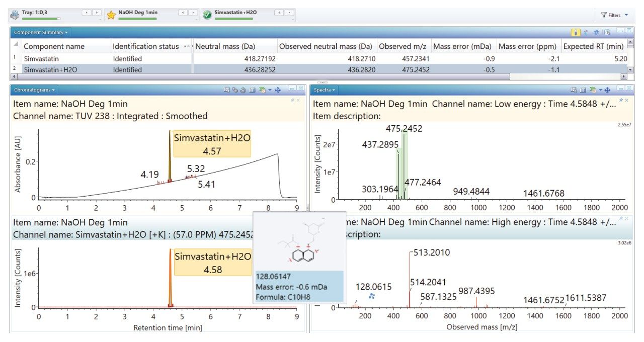Click the star icon beside NaOH Deg 1min
Screen dimensions: 644x342
coord(111,15)
